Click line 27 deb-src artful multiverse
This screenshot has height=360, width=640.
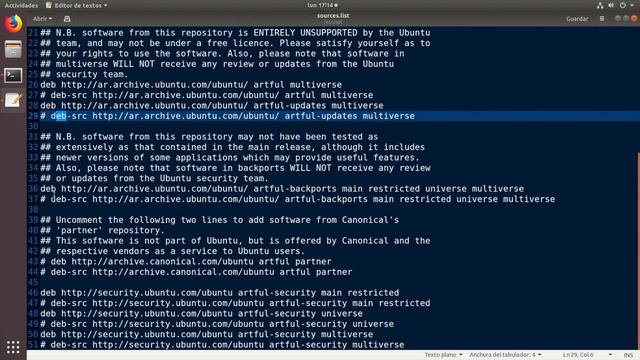[207, 95]
